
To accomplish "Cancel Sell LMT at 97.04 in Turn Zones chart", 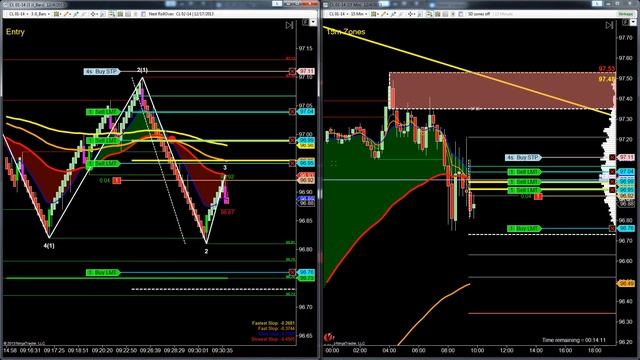I will pyautogui.click(x=612, y=171).
